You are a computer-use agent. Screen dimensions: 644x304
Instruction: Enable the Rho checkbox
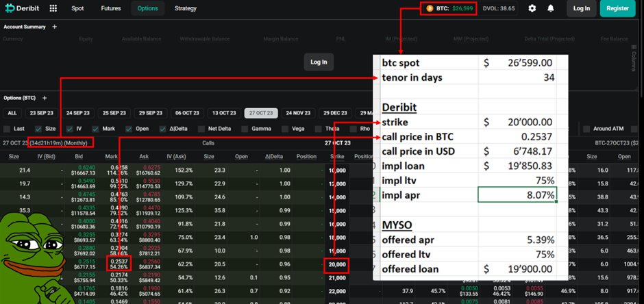click(354, 129)
